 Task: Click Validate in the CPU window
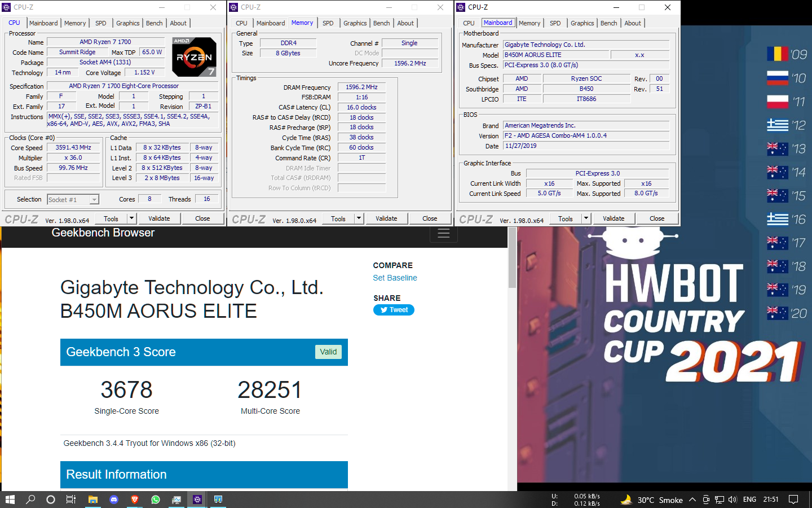pos(159,218)
